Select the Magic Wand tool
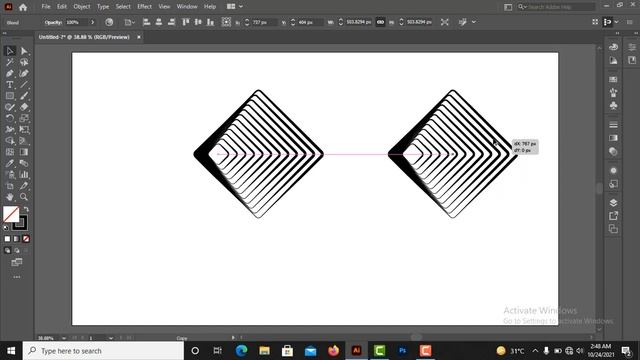The width and height of the screenshot is (640, 360). (x=10, y=62)
